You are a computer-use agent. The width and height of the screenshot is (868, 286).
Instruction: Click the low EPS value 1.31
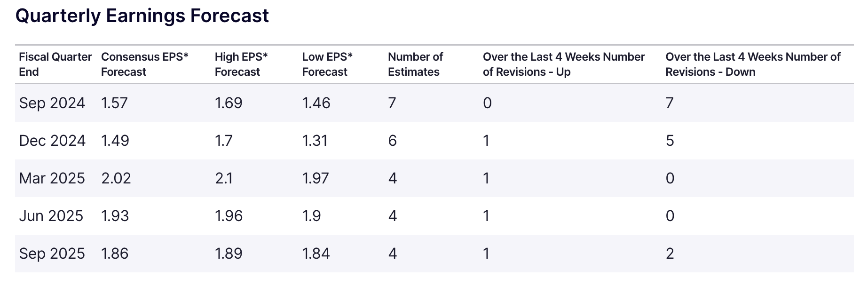pyautogui.click(x=315, y=141)
